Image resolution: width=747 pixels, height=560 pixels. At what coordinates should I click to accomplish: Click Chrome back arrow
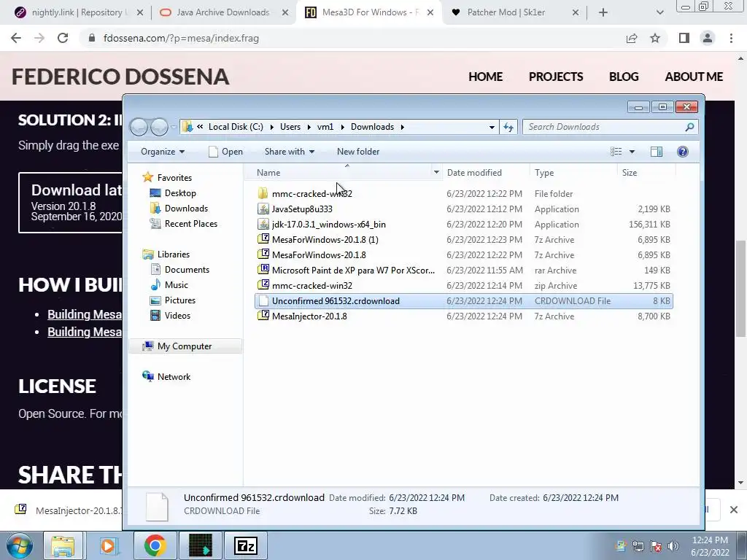16,38
